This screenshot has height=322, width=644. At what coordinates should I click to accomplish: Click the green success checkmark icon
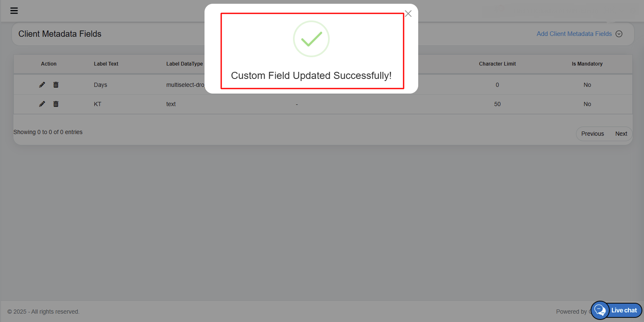click(x=311, y=39)
